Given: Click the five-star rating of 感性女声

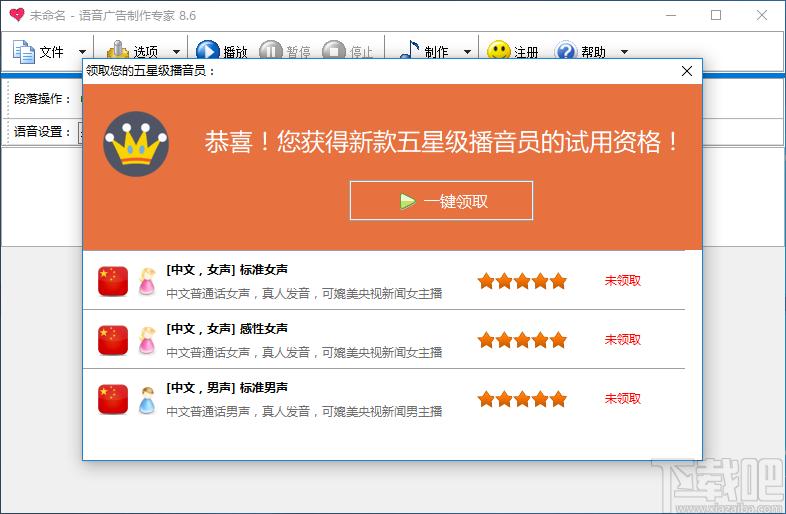Looking at the screenshot, I should point(522,340).
